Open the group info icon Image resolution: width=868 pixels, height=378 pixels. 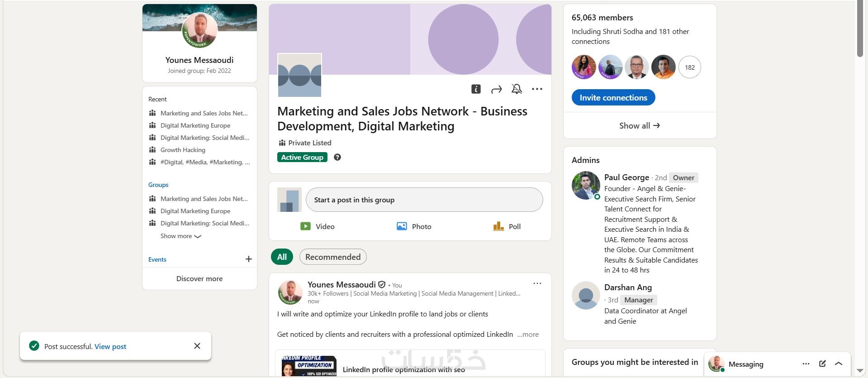pos(476,89)
